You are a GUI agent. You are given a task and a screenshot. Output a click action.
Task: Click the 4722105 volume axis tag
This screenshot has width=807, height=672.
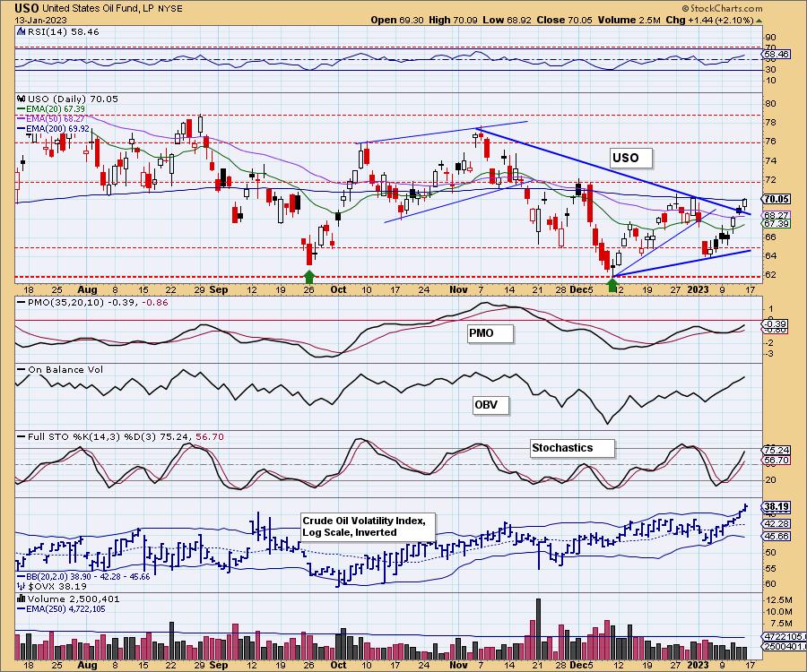[x=784, y=636]
